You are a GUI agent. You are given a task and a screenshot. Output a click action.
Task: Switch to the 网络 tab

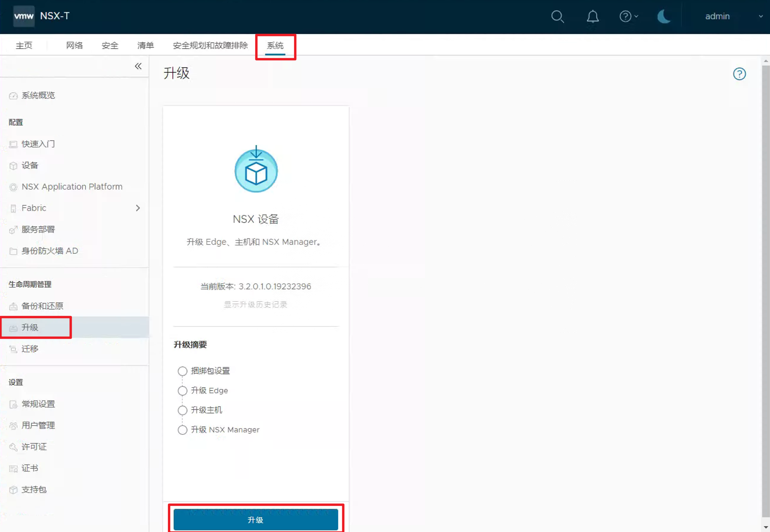point(74,46)
